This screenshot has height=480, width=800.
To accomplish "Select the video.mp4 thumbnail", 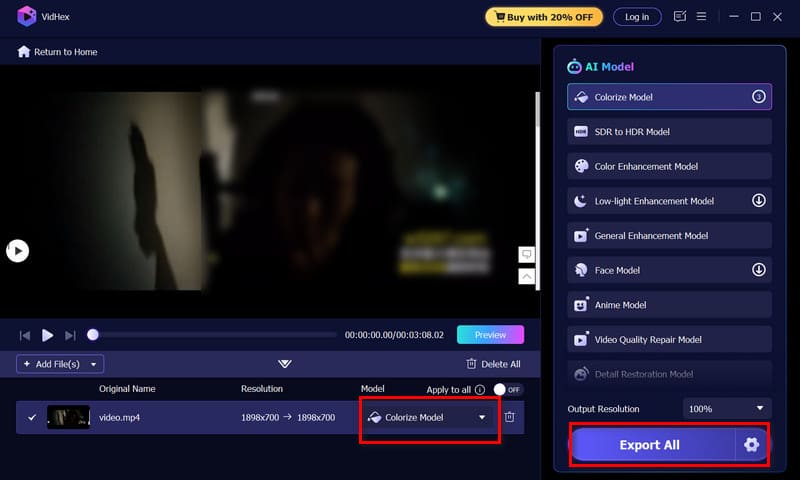I will (x=68, y=417).
